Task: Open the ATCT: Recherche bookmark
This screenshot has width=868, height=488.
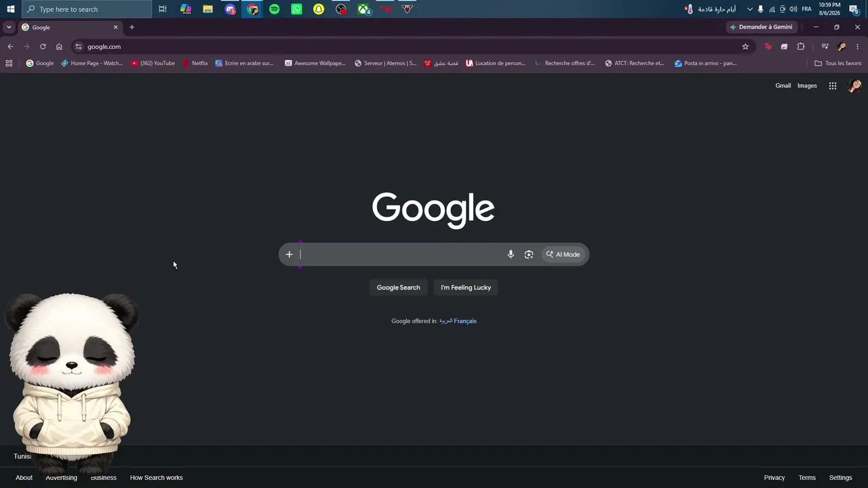Action: [x=635, y=63]
